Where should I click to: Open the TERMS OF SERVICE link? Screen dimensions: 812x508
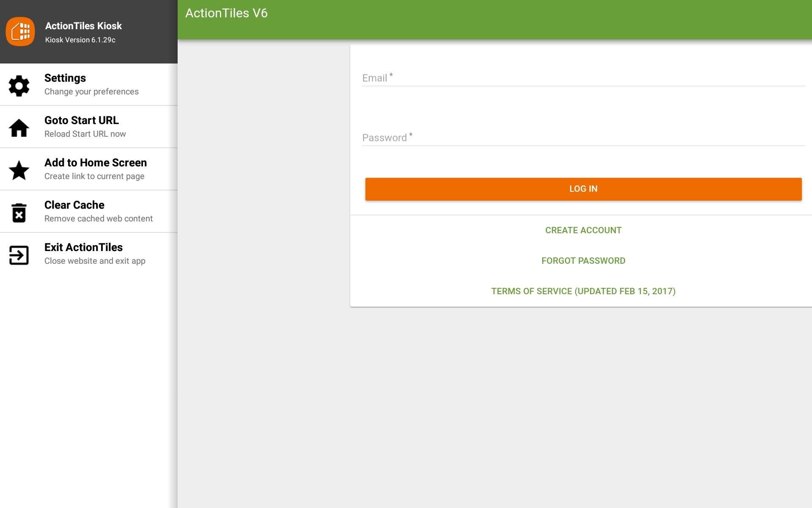pyautogui.click(x=583, y=291)
